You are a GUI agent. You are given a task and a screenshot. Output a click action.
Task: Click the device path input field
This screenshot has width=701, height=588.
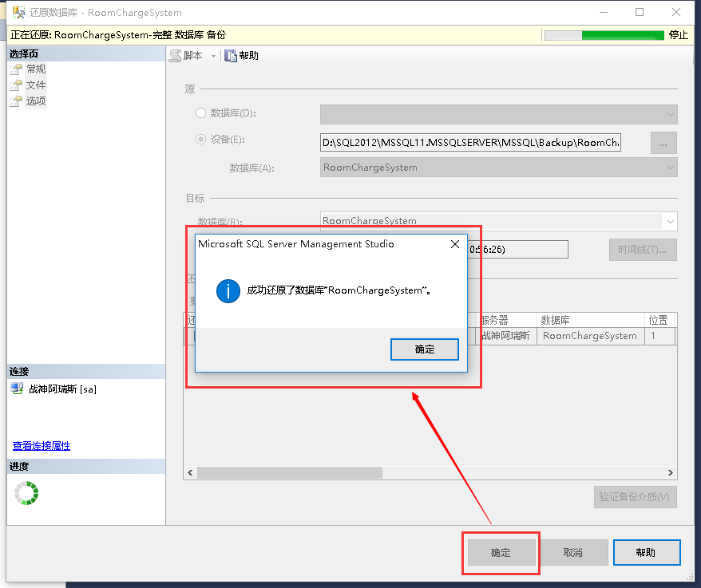(x=470, y=143)
